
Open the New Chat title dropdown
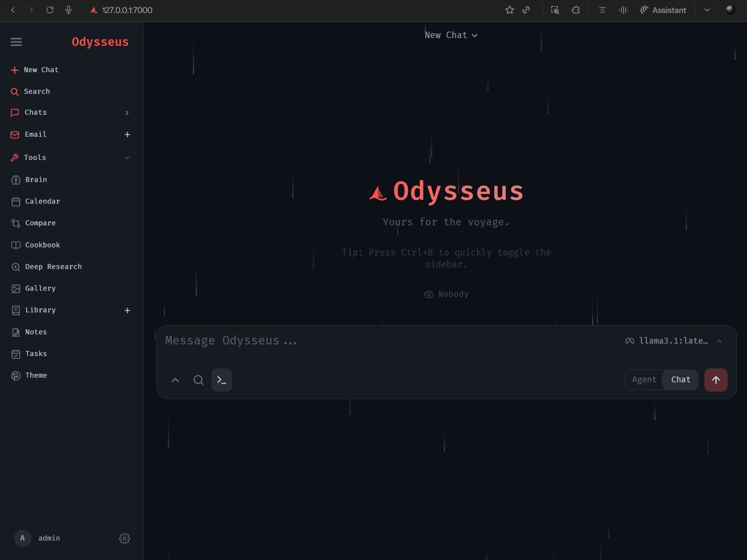[451, 35]
